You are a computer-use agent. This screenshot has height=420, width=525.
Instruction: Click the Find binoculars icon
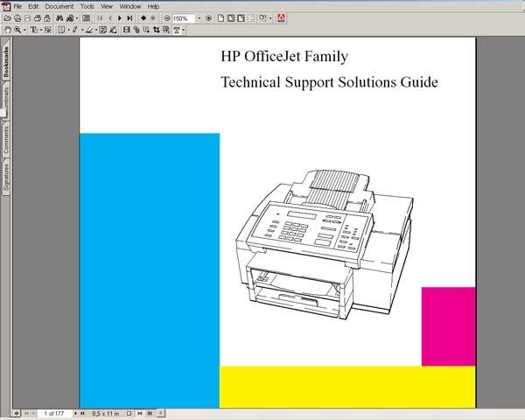(x=59, y=18)
